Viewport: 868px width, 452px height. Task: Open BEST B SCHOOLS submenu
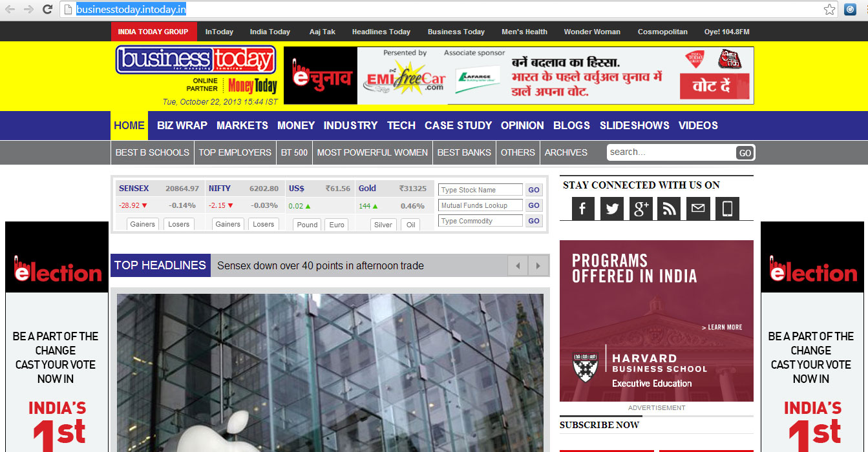[x=153, y=152]
